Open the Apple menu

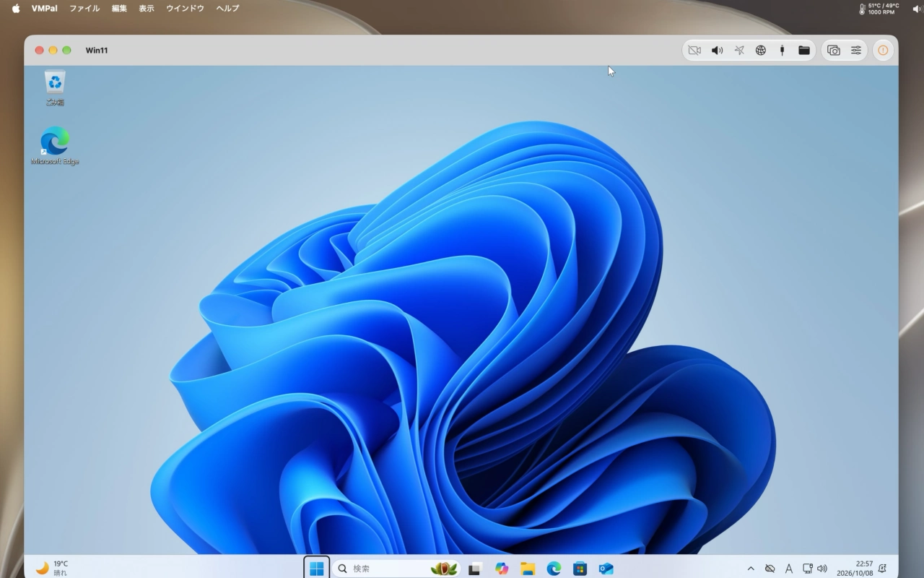pyautogui.click(x=16, y=9)
